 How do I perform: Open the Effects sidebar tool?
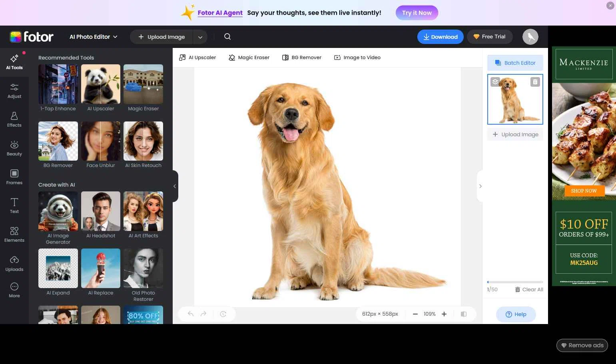tap(14, 119)
